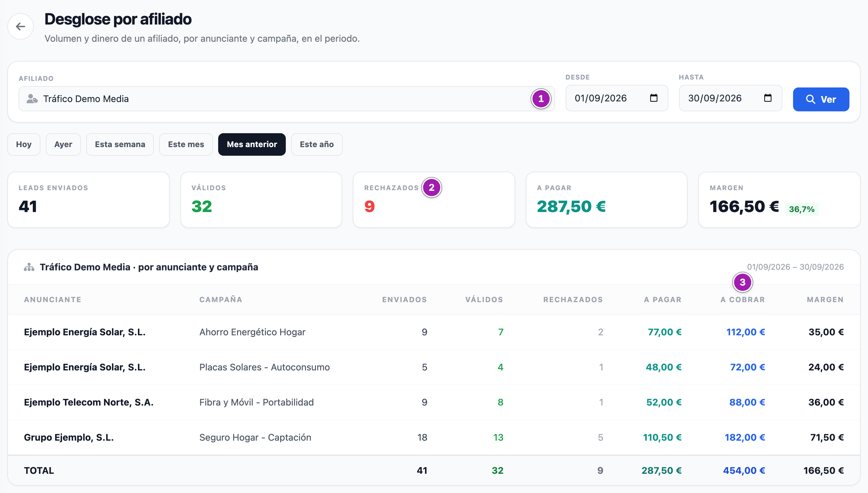Click the Mes anterior active filter
This screenshot has height=493, width=868.
[x=252, y=144]
